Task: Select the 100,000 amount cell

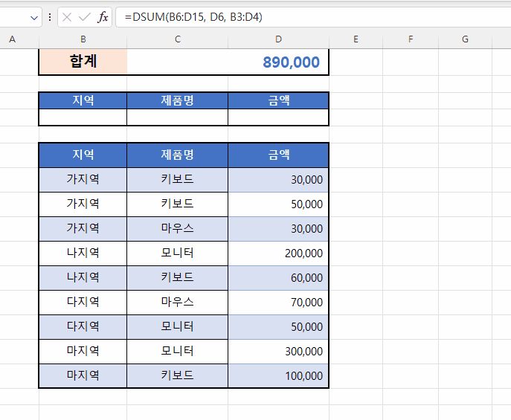Action: [278, 375]
